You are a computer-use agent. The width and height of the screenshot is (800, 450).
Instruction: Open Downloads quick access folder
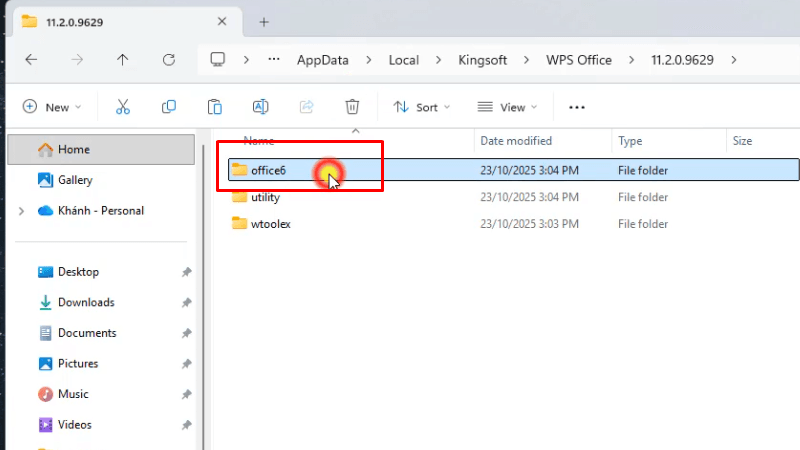(x=86, y=302)
